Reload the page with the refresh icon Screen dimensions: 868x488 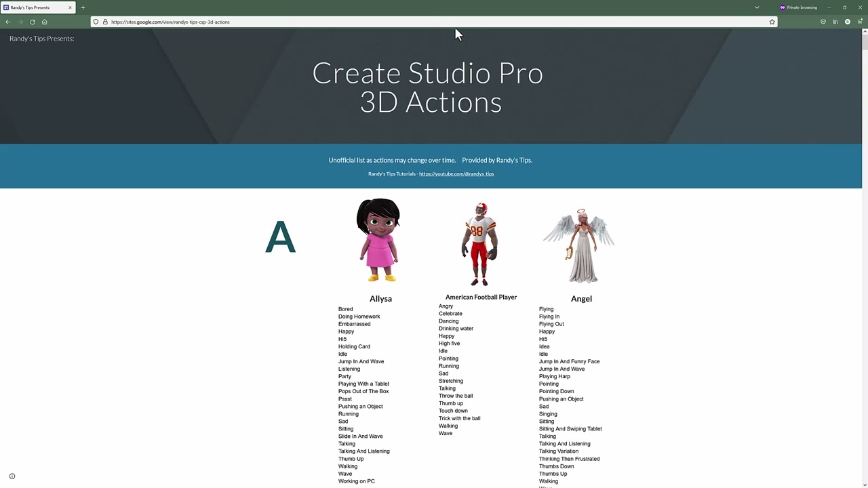33,22
